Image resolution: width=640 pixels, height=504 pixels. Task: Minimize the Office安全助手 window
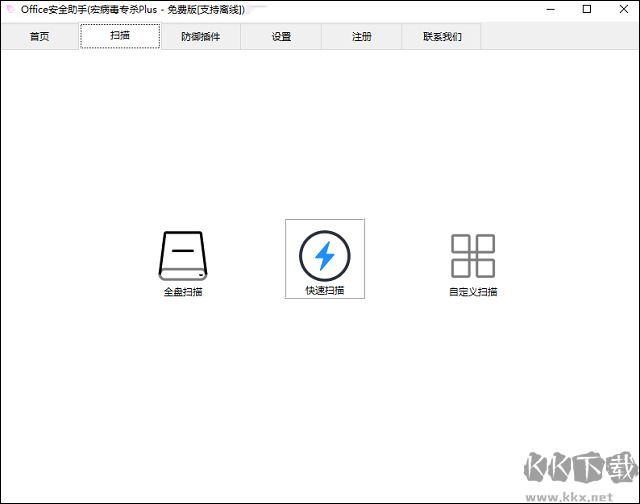[x=551, y=9]
